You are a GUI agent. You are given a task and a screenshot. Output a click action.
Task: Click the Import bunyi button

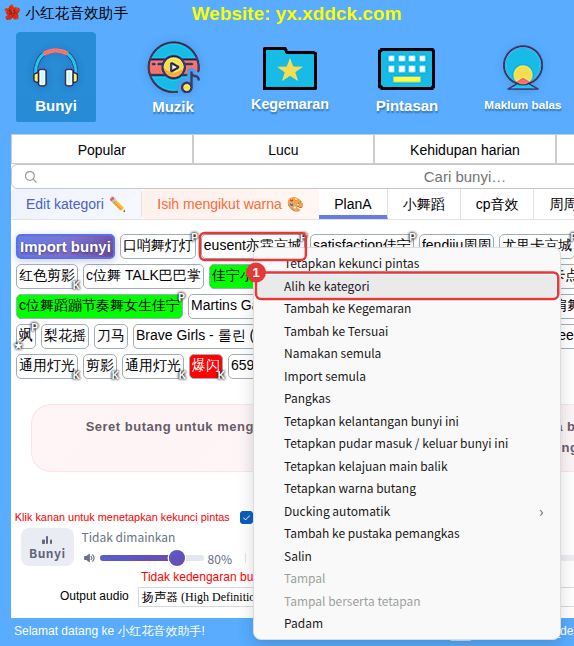(65, 247)
